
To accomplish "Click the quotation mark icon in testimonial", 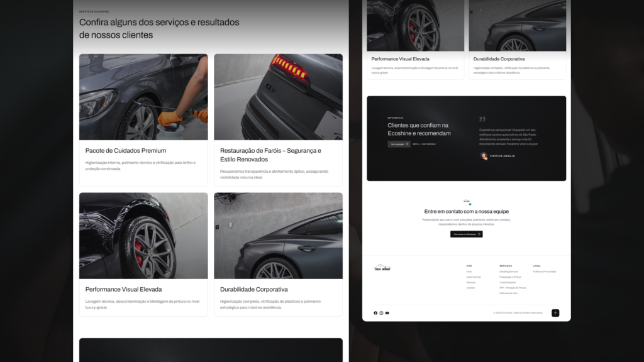I will (x=482, y=119).
